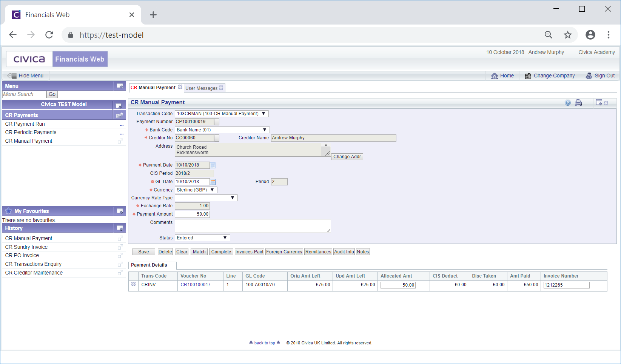Collapse the My Favourites panel icon

(x=120, y=211)
